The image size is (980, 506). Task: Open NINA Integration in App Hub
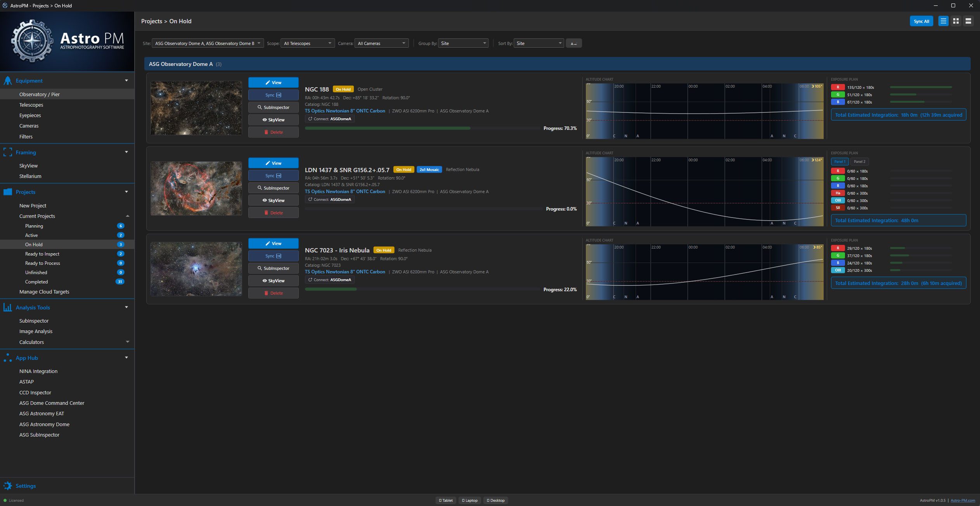tap(38, 371)
